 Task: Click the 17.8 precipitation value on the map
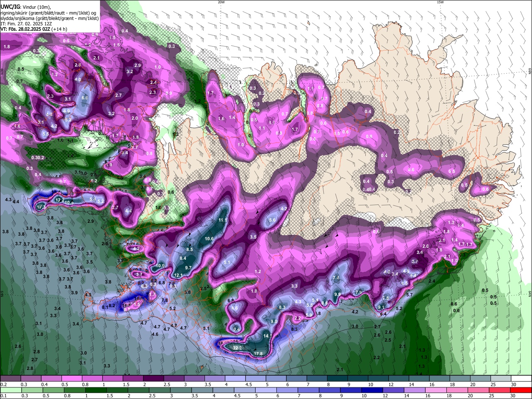[258, 354]
